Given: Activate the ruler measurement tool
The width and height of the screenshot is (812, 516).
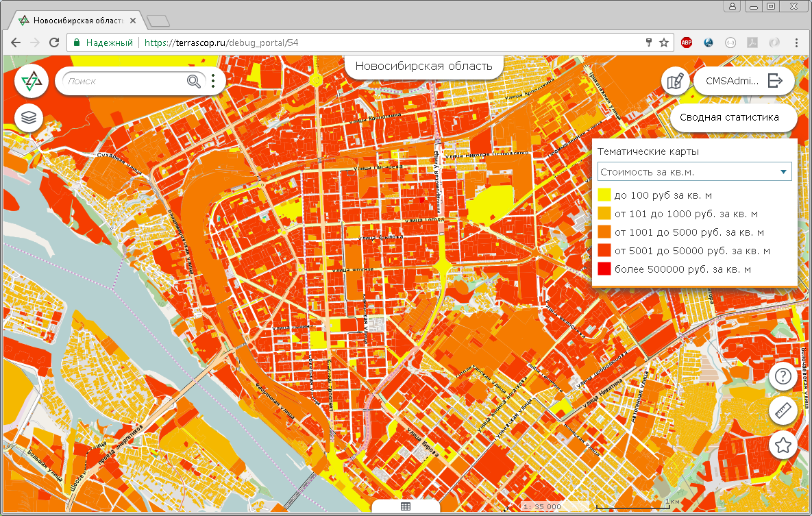Looking at the screenshot, I should [x=783, y=411].
